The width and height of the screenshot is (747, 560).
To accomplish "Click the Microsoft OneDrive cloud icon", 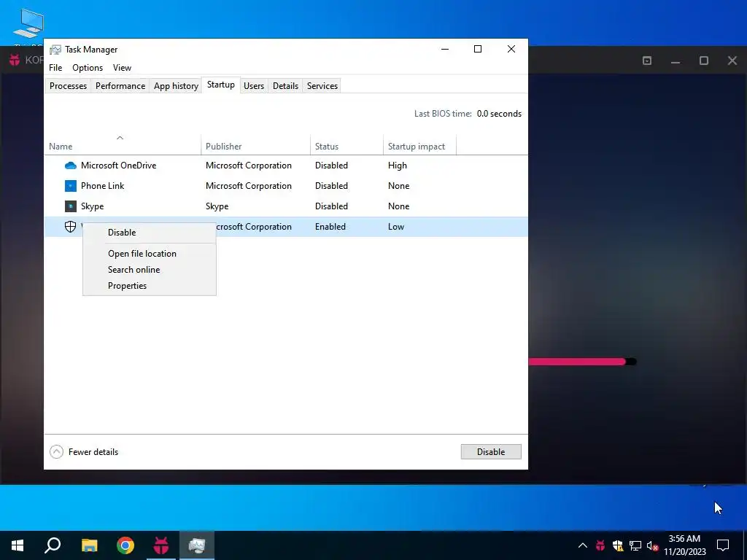I will click(x=71, y=166).
